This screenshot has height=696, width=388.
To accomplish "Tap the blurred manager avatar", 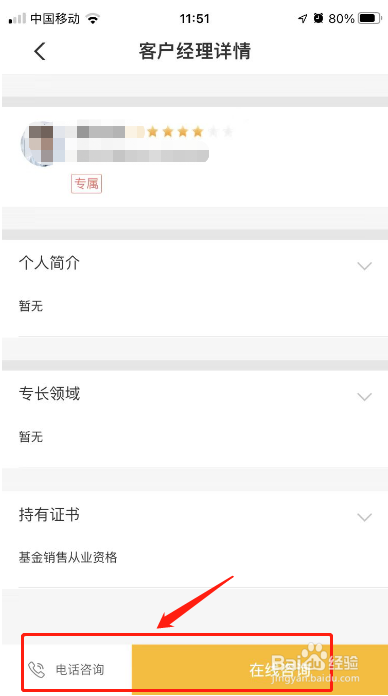I will click(x=42, y=143).
